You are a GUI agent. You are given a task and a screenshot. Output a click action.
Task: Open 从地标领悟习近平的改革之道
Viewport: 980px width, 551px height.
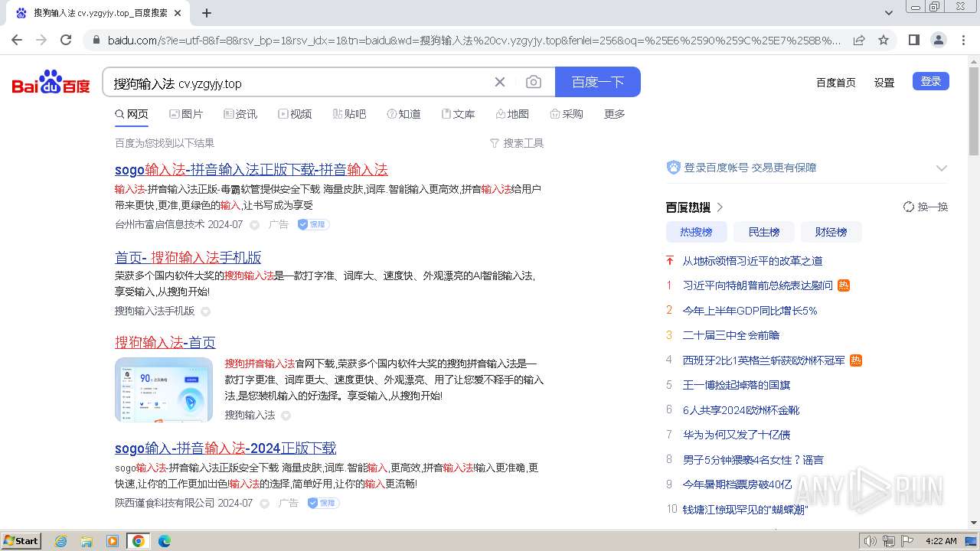753,261
